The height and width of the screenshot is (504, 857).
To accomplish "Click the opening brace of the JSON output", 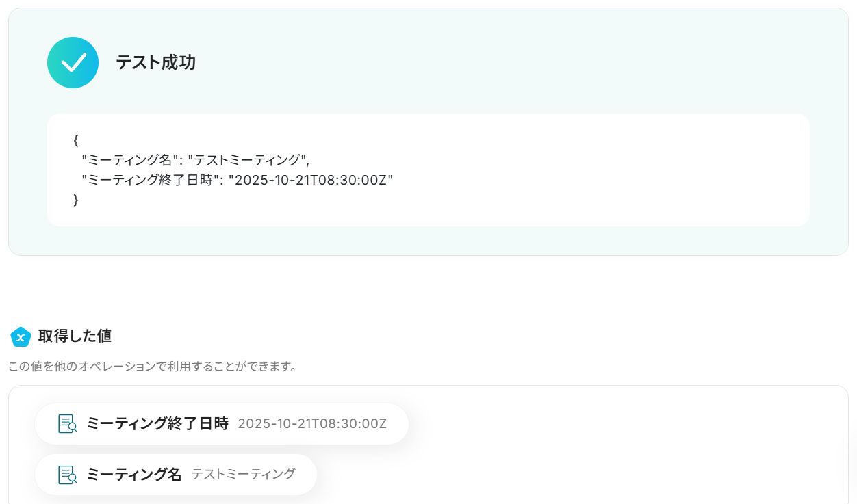I will pos(76,140).
